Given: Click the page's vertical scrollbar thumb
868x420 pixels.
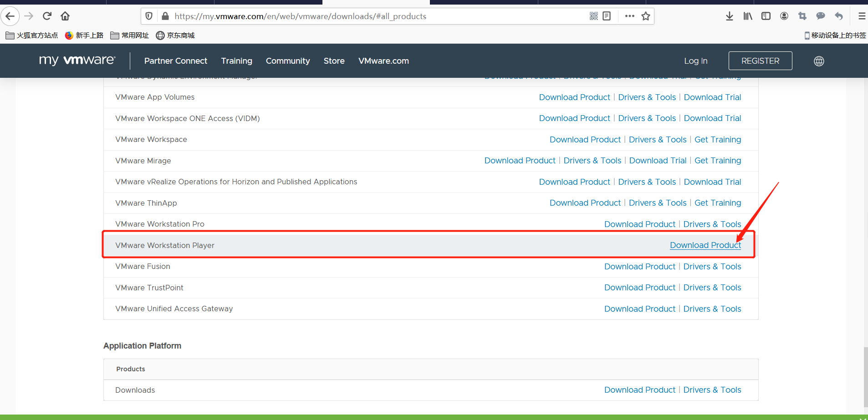Looking at the screenshot, I should [x=866, y=377].
